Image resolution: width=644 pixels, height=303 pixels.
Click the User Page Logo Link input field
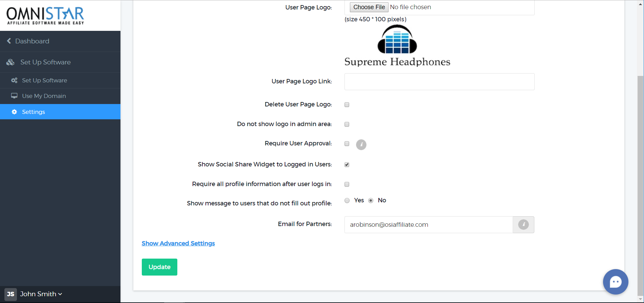439,82
